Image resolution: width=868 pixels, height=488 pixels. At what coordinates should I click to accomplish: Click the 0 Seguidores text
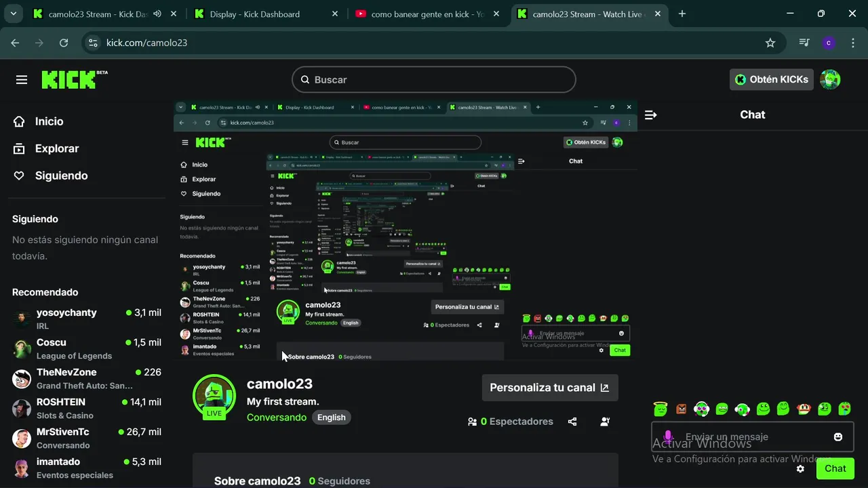click(340, 481)
